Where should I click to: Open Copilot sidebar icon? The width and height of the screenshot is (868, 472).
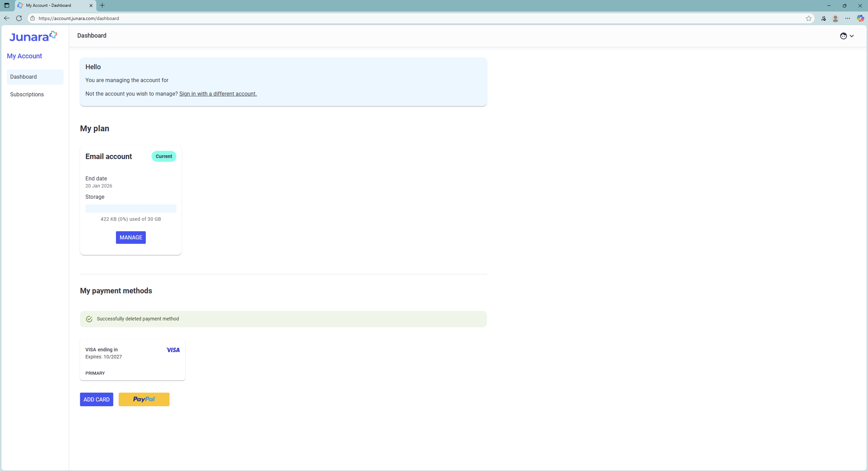[x=860, y=18]
